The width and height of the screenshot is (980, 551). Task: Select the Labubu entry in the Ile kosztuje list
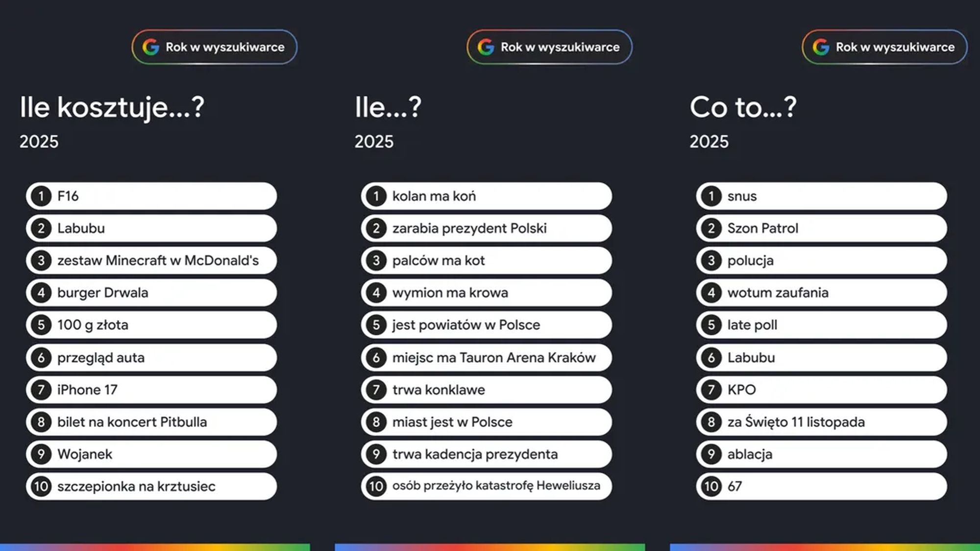[x=151, y=228]
